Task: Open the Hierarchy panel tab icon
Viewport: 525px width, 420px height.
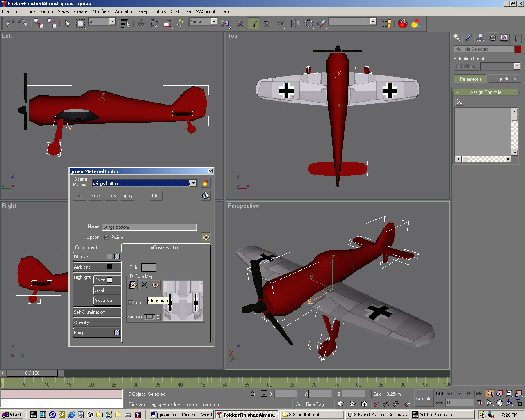Action: point(480,38)
